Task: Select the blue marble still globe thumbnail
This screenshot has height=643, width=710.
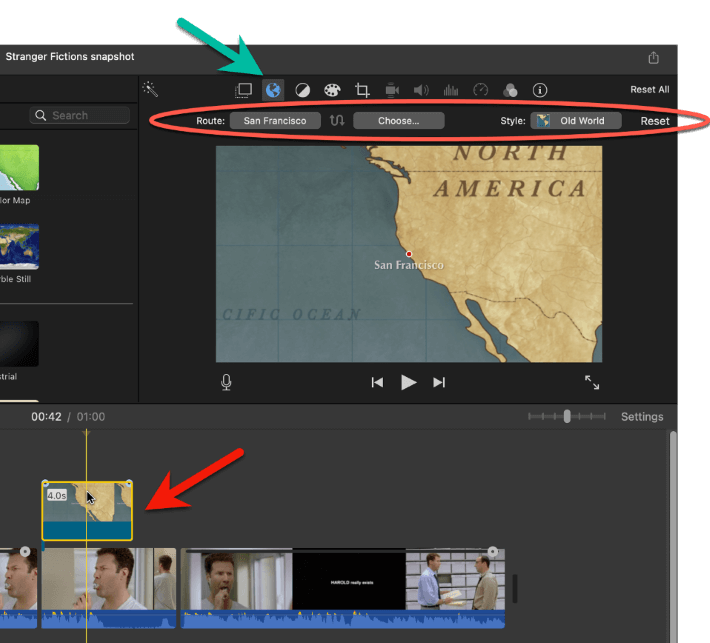Action: click(x=19, y=247)
